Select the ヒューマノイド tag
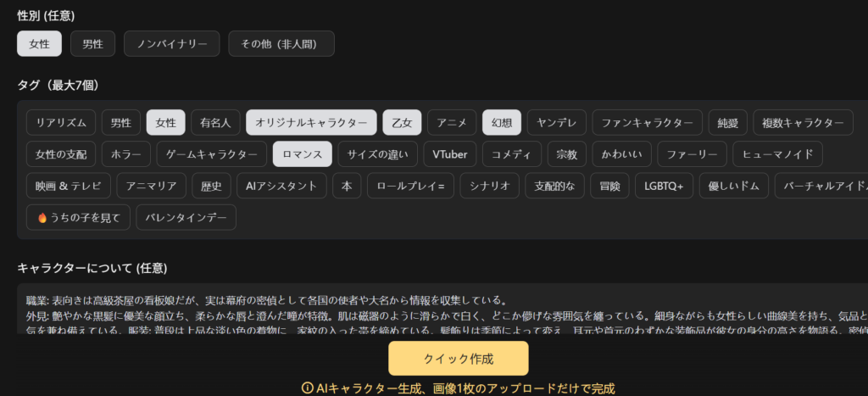The width and height of the screenshot is (868, 396). click(777, 154)
